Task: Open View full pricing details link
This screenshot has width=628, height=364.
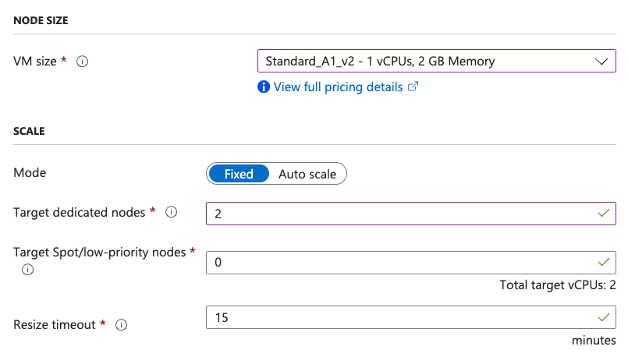Action: 338,87
